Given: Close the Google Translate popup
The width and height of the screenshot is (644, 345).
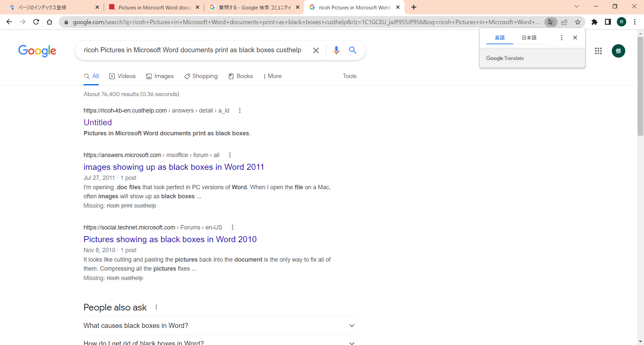Looking at the screenshot, I should pyautogui.click(x=575, y=38).
